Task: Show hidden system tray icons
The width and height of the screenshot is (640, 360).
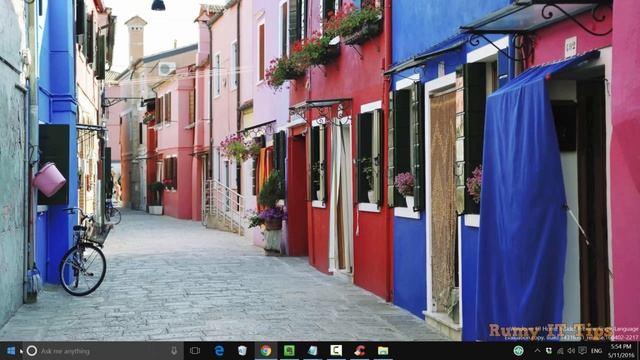Action: tap(537, 351)
